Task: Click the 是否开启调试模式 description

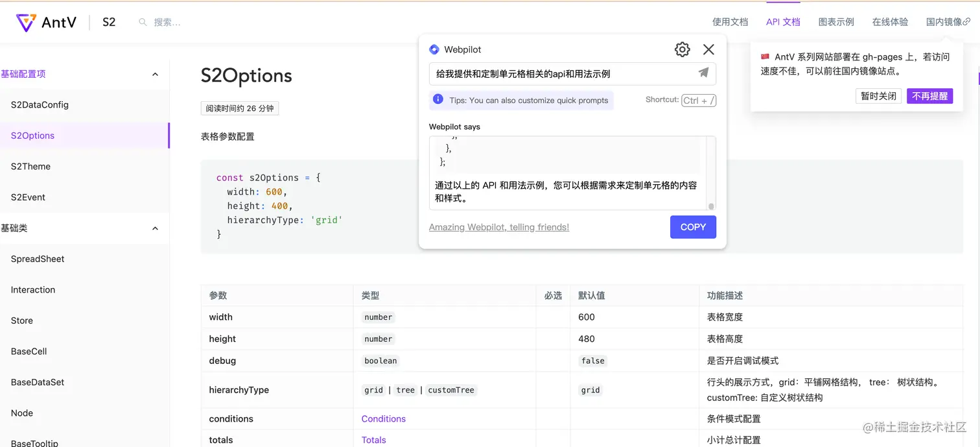Action: [x=743, y=361]
